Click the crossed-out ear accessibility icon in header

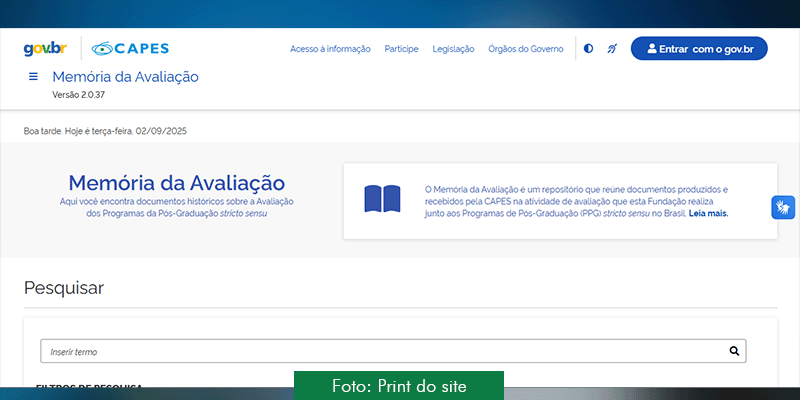tap(611, 48)
